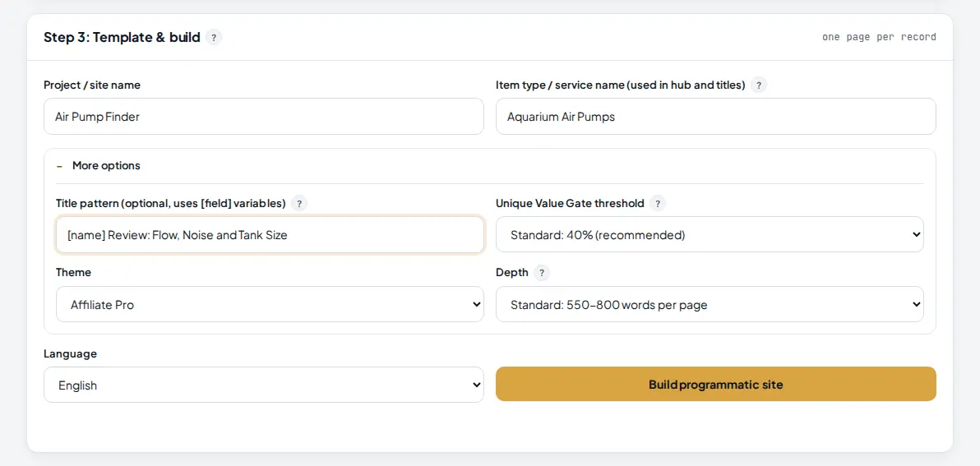Open the Language dropdown set to English
980x466 pixels.
(263, 385)
